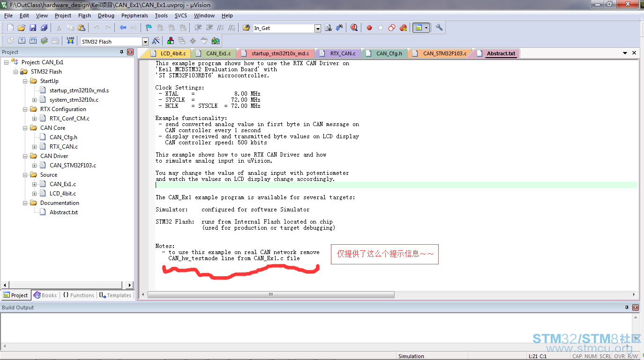Toggle disable all breakpoints icon

392,28
